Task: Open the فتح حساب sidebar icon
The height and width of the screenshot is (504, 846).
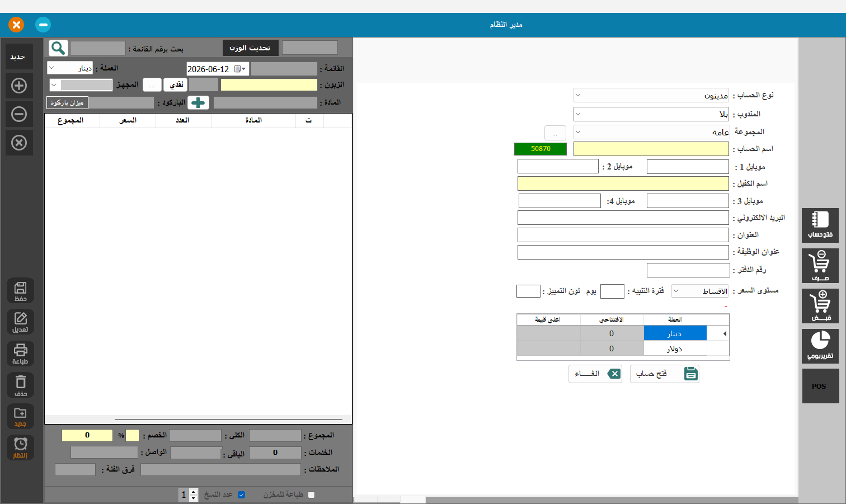Action: click(820, 225)
